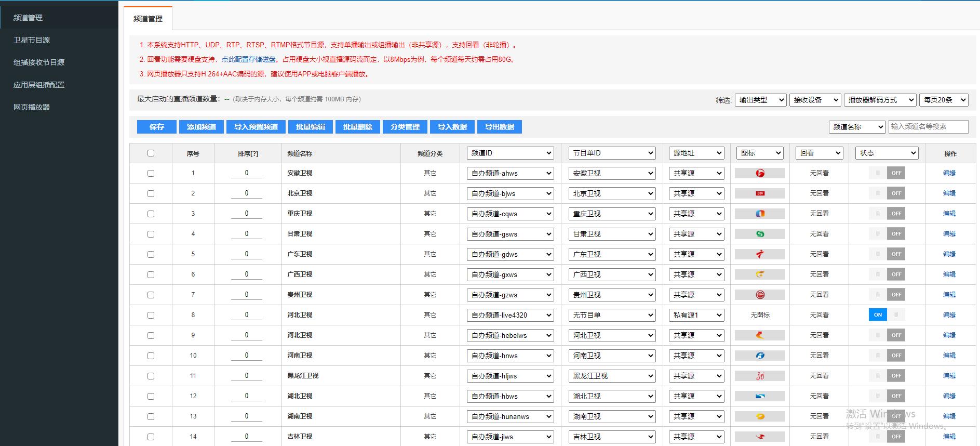
Task: Toggle the 湖北卫视 OFF switch
Action: 887,396
